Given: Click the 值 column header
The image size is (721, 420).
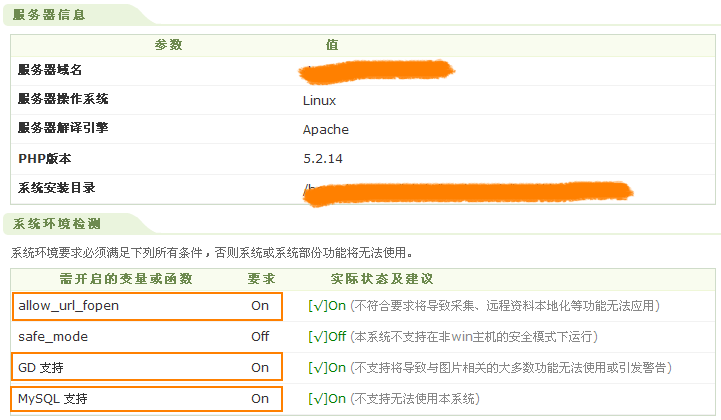Looking at the screenshot, I should click(332, 45).
